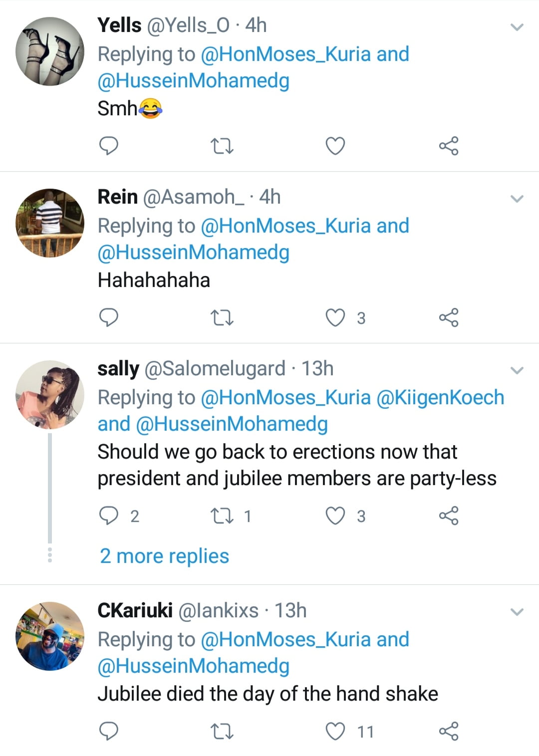
Task: Reply to Yells' Smh tweet
Action: tap(109, 146)
